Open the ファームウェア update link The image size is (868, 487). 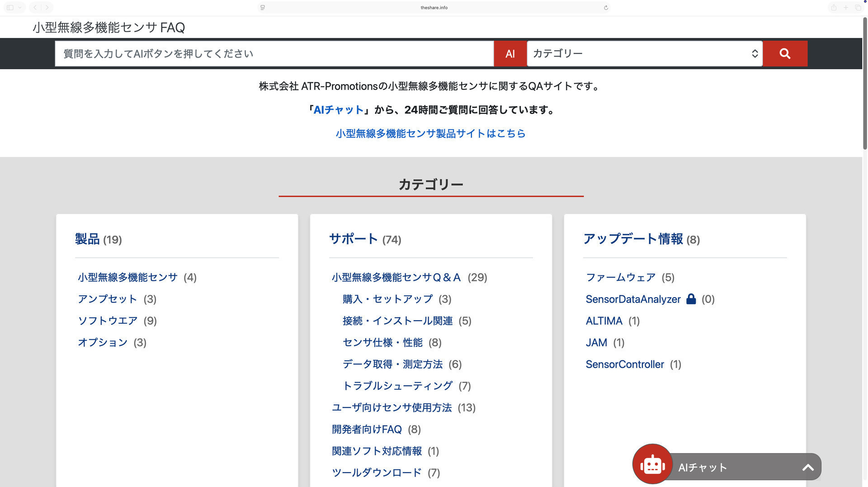click(x=621, y=277)
